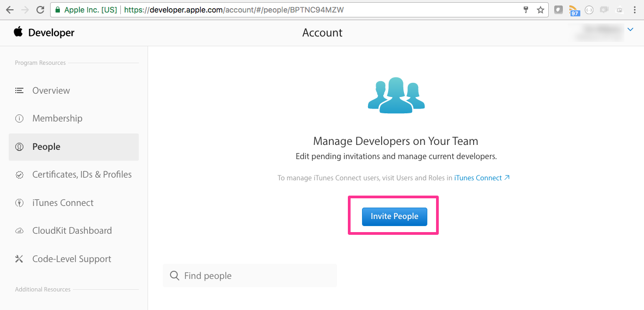Click the external arrow after iTunes Connect link

pos(507,178)
